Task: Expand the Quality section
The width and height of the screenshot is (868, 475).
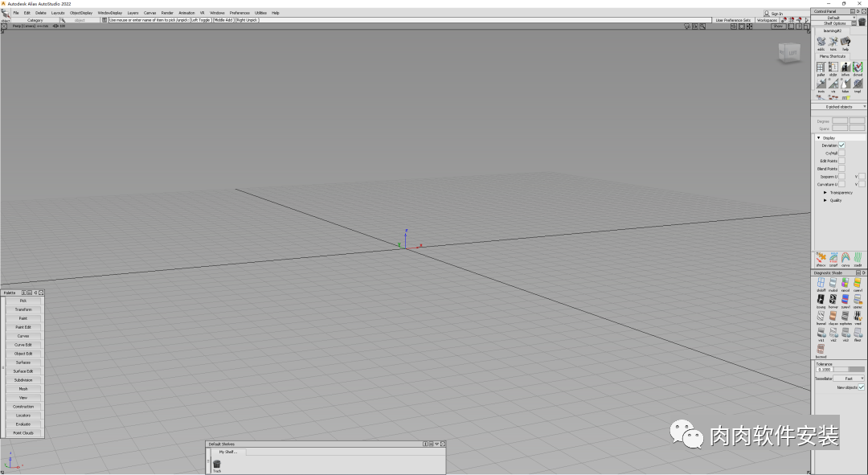Action: (x=825, y=200)
